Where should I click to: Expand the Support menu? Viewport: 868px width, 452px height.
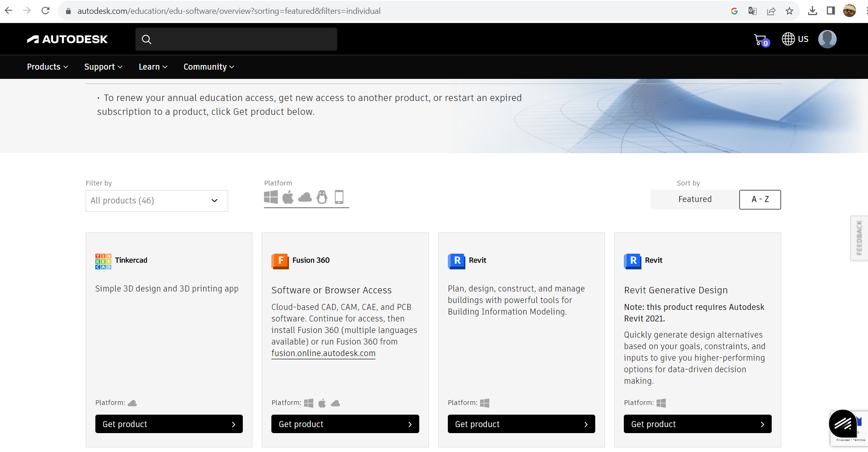tap(103, 67)
